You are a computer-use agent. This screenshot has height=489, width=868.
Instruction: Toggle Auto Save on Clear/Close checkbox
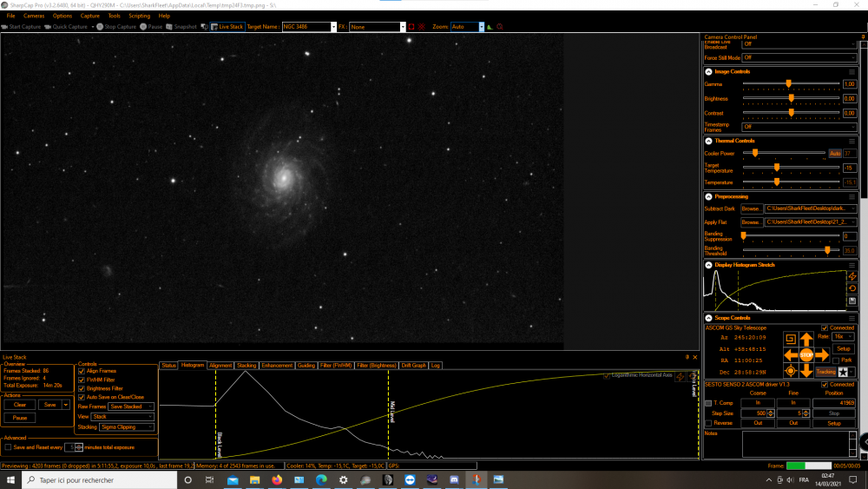click(82, 397)
